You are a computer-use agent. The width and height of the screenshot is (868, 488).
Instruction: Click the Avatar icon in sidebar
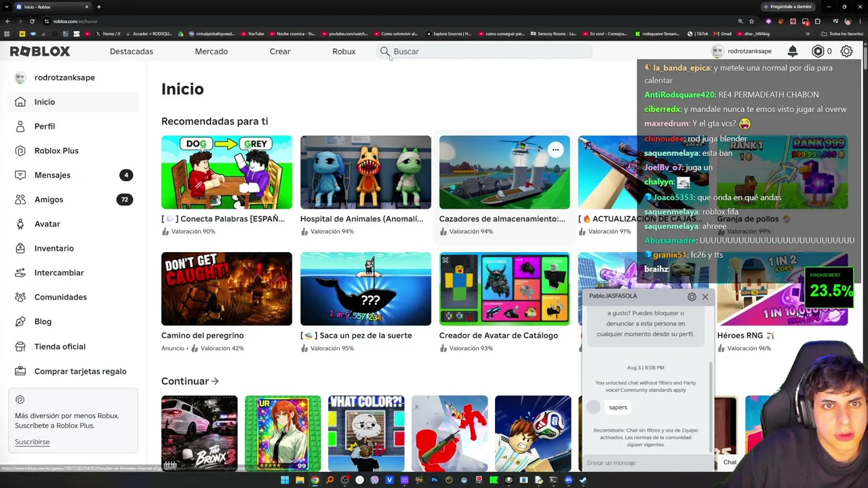point(20,224)
